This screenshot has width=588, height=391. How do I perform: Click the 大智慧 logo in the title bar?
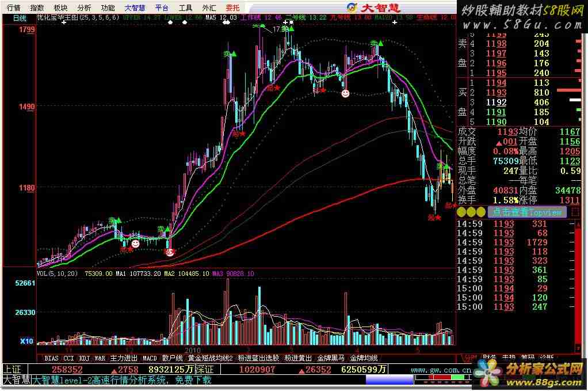click(x=373, y=7)
